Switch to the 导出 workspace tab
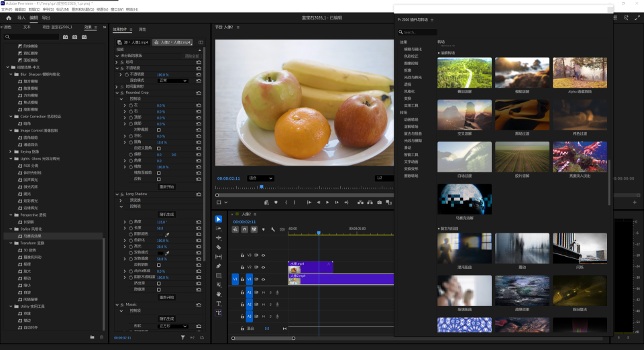Viewport: 644px width, 350px height. pyautogui.click(x=46, y=17)
